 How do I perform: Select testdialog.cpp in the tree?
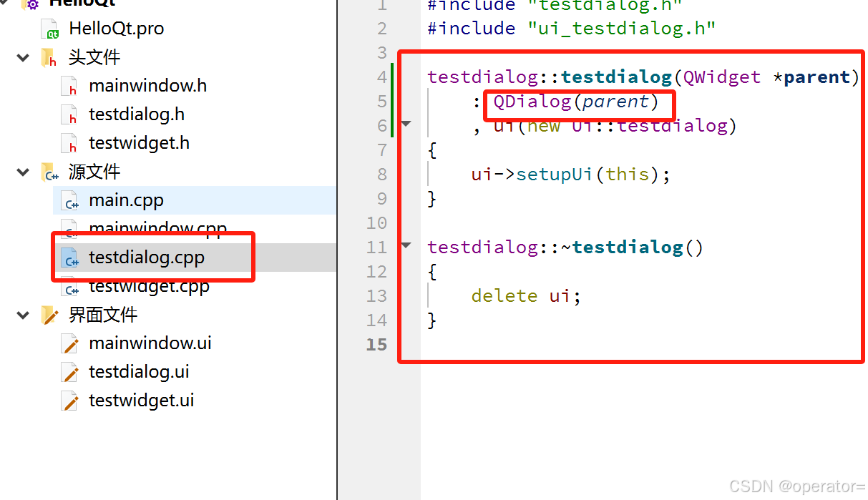(x=146, y=258)
